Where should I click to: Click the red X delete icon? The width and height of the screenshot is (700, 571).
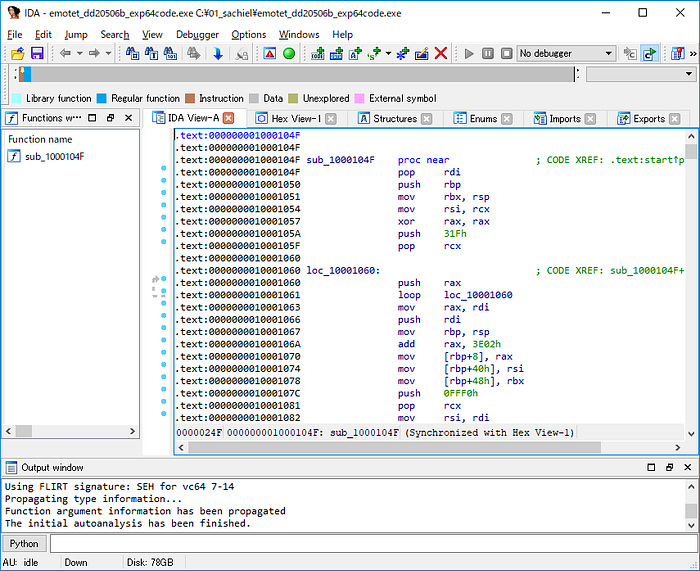(x=441, y=53)
